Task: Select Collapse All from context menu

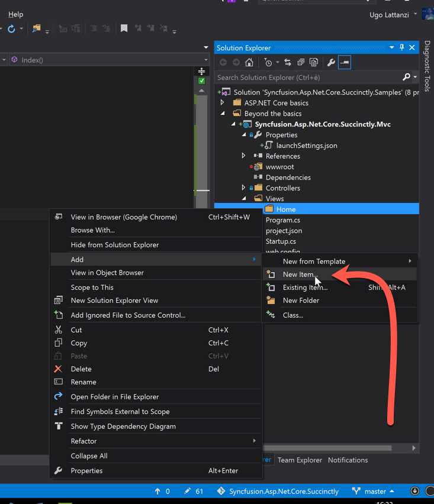Action: point(156,455)
